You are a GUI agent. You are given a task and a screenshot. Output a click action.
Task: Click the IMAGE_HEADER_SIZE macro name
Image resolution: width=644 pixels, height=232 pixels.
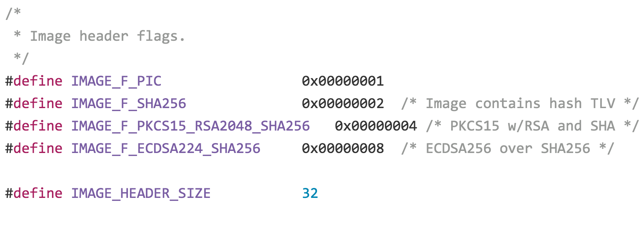pos(141,193)
